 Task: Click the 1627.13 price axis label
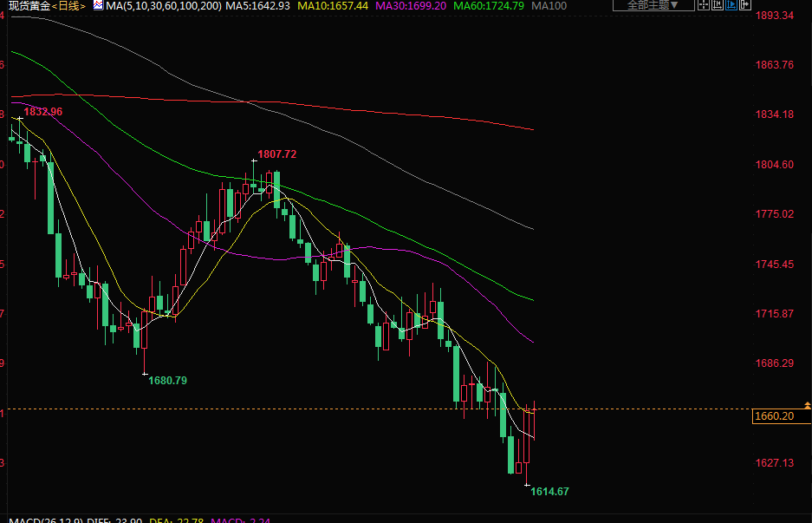tap(775, 463)
